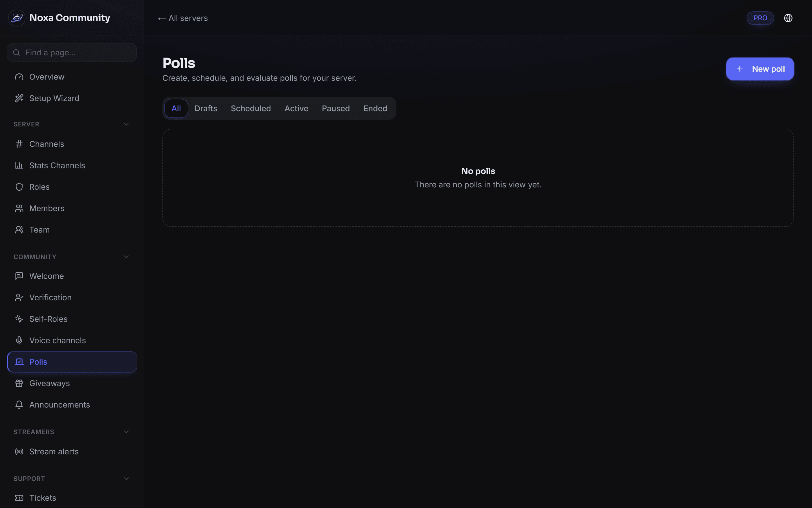Switch to the Ended tab
812x508 pixels.
pos(375,109)
